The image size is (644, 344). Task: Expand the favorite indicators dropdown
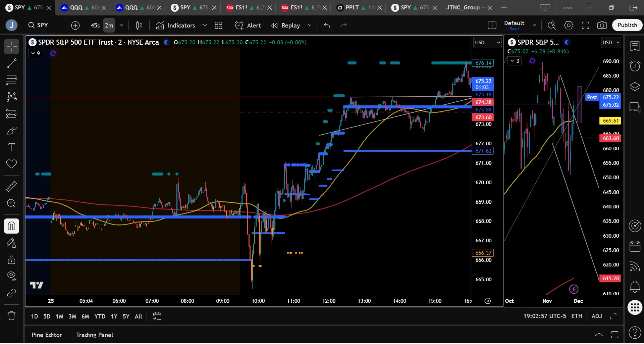pos(205,25)
